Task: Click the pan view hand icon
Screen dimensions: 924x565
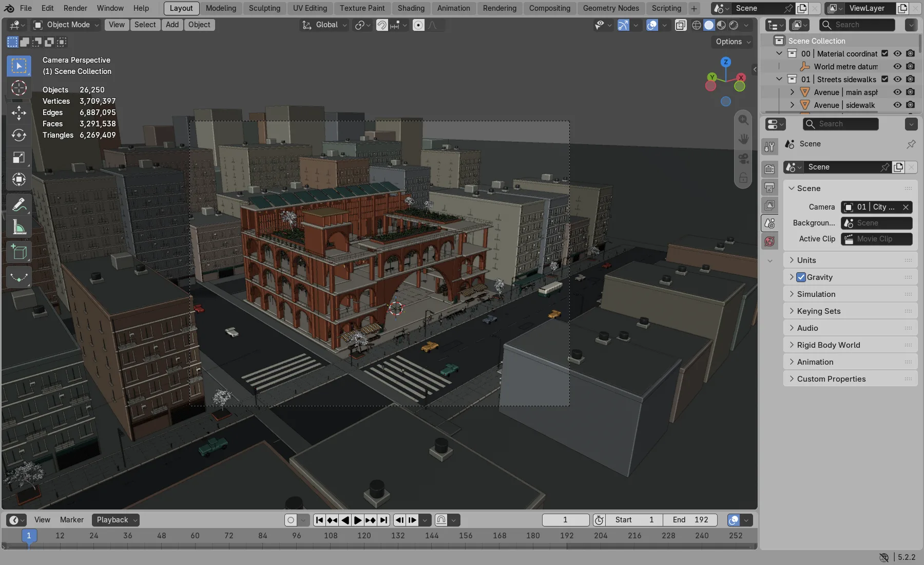Action: pos(743,139)
